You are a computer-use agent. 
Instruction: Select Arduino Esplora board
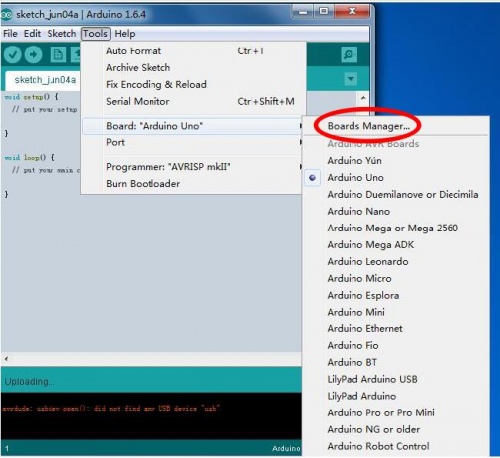point(397,295)
